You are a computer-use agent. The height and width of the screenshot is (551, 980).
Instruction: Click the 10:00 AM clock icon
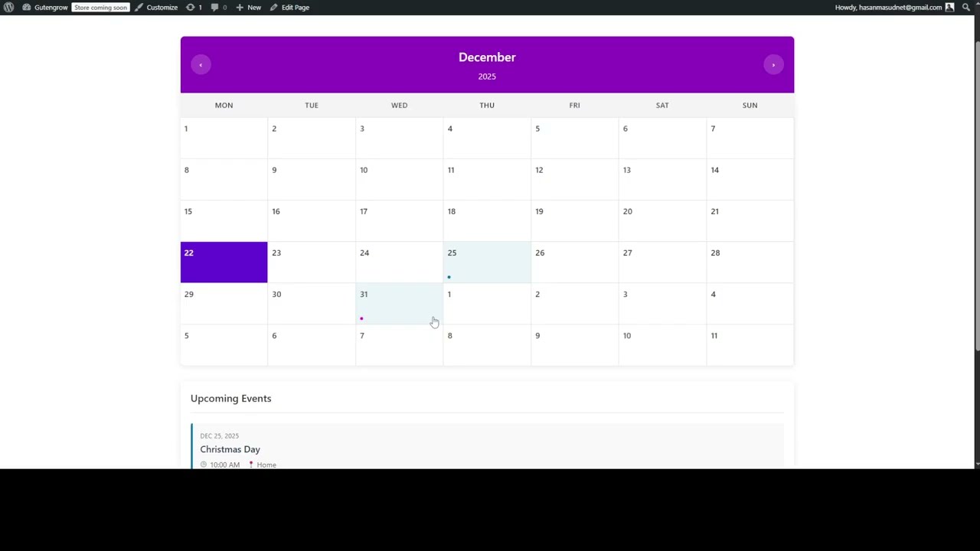pos(204,465)
